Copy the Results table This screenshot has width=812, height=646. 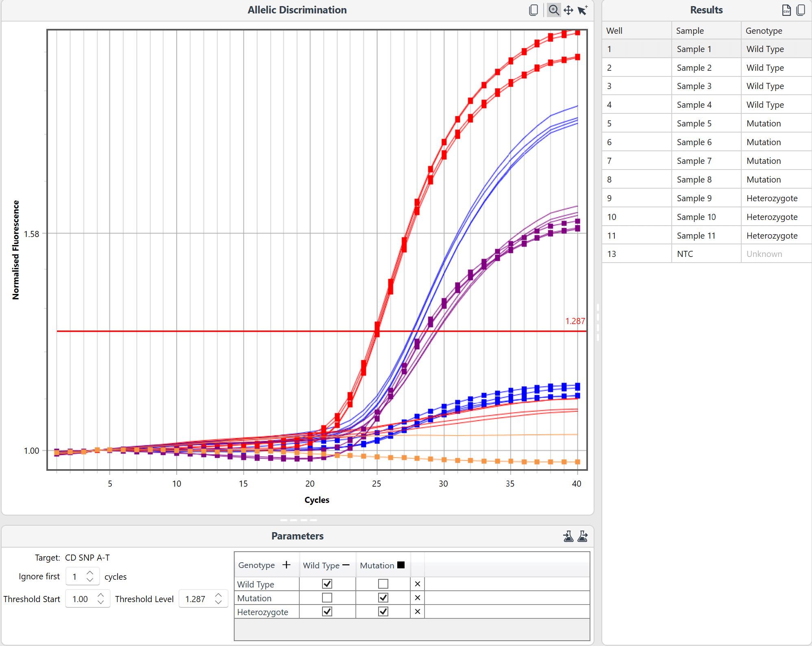pyautogui.click(x=801, y=10)
